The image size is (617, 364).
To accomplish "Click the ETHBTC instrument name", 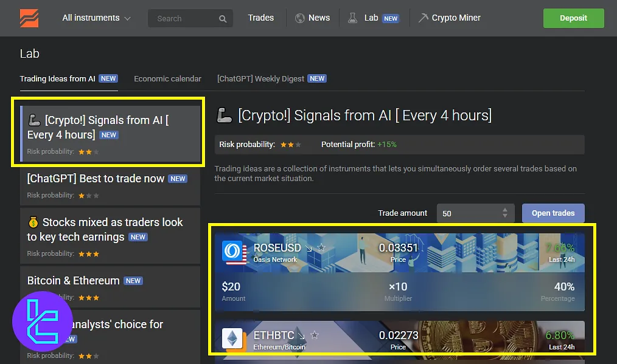I will 274,335.
